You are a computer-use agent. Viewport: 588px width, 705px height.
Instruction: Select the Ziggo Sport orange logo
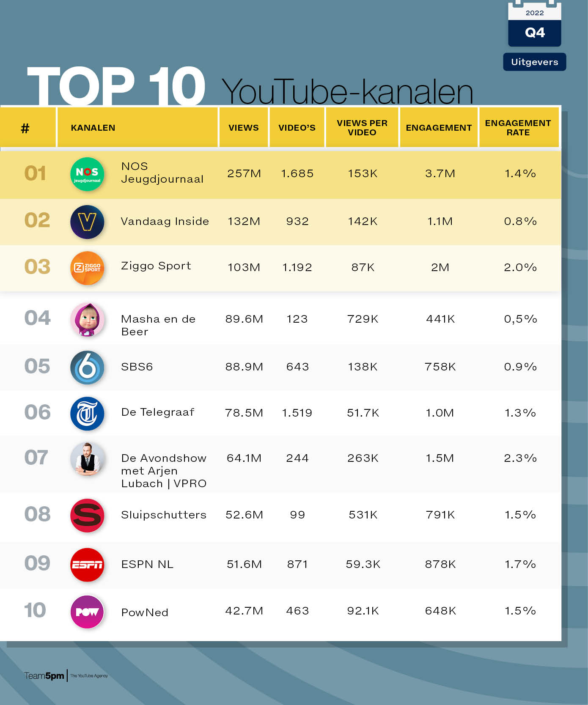pos(87,268)
